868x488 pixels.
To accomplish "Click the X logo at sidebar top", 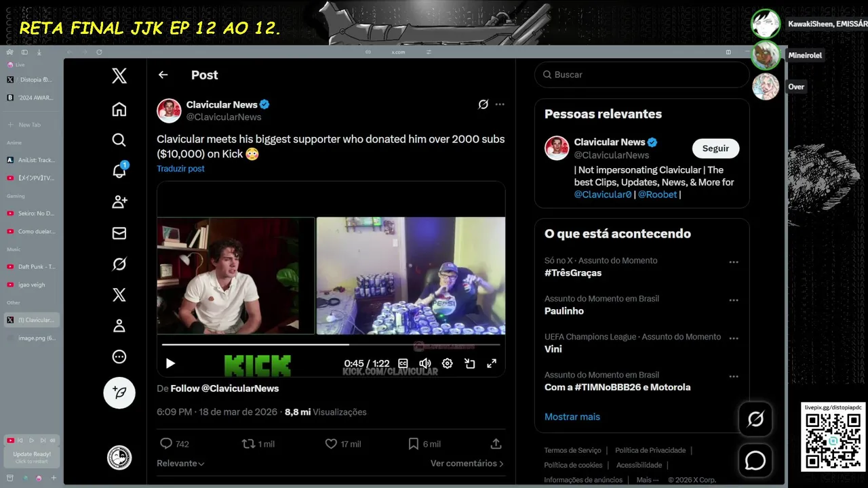I will 119,75.
